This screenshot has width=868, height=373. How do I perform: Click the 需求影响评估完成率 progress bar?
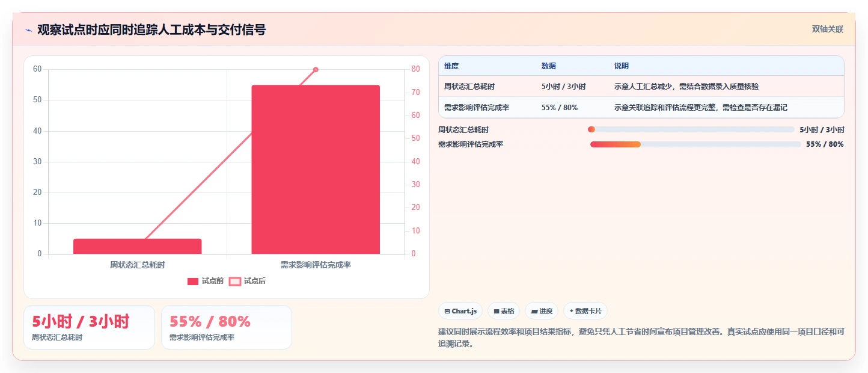(x=695, y=144)
